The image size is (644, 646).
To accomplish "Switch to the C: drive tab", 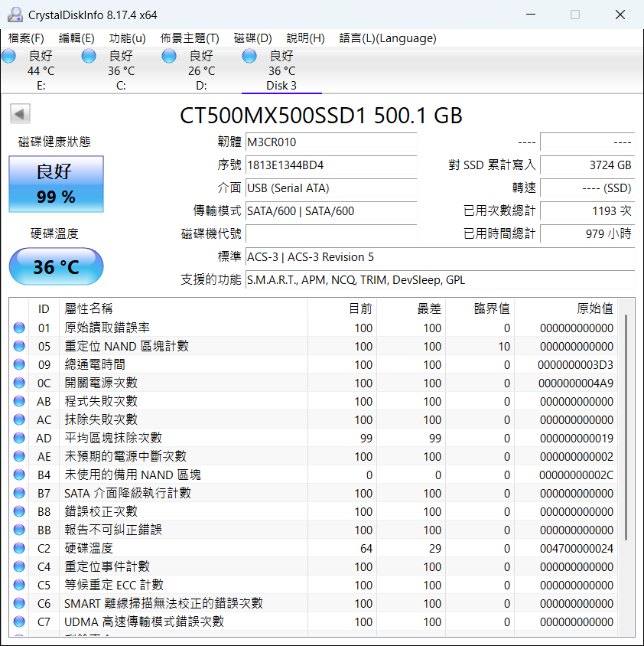I will [x=121, y=70].
